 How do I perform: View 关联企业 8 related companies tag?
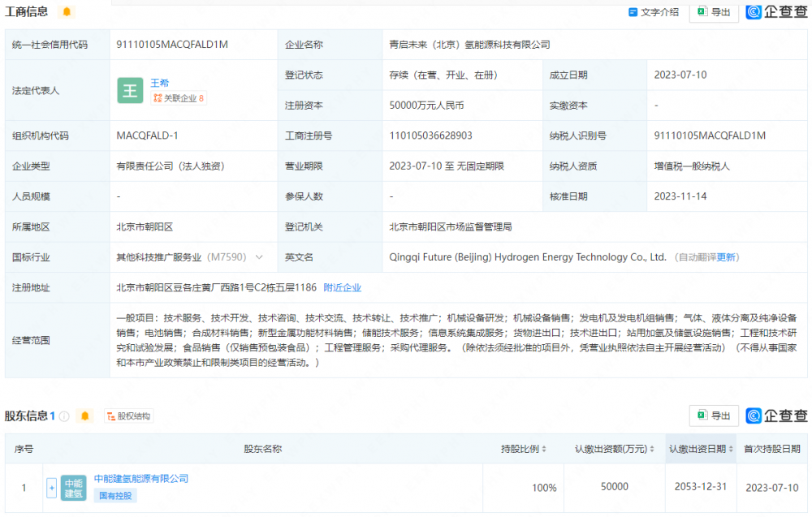coord(178,98)
